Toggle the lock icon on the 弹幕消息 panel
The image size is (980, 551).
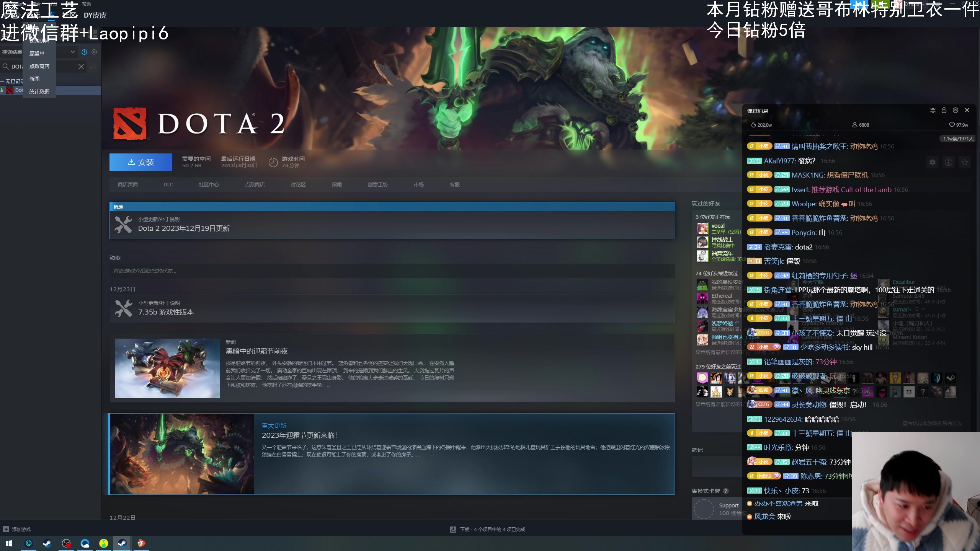[x=944, y=111]
